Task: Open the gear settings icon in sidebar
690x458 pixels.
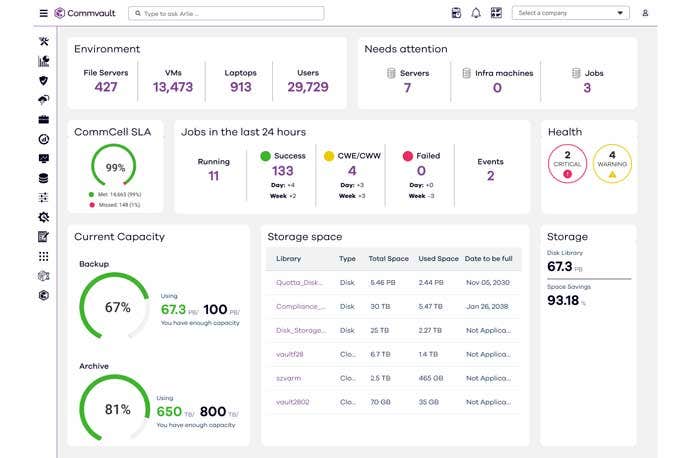Action: click(x=43, y=217)
